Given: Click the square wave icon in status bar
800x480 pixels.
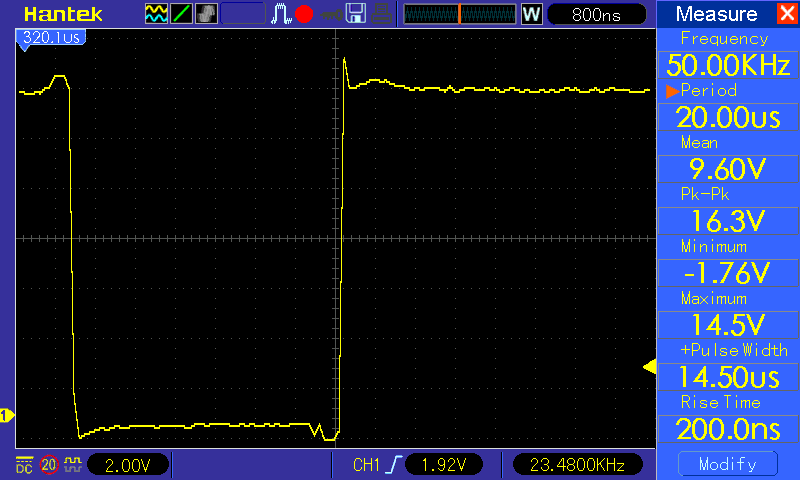Looking at the screenshot, I should [x=72, y=465].
